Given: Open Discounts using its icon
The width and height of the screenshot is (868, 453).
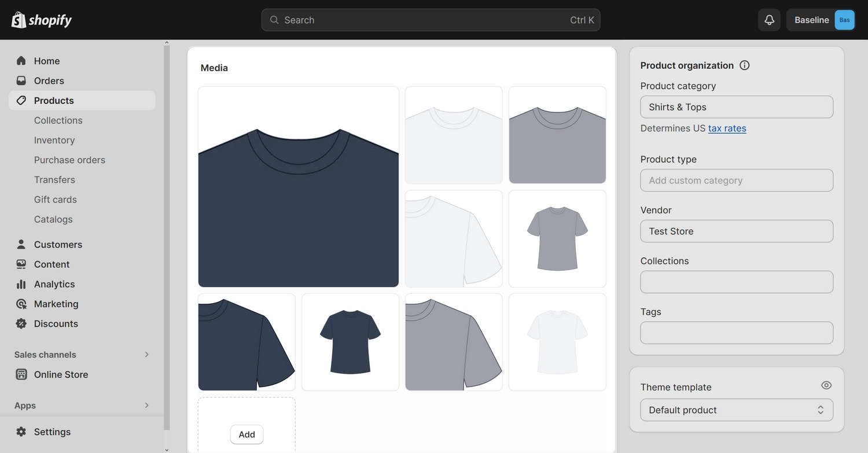Looking at the screenshot, I should pos(21,323).
